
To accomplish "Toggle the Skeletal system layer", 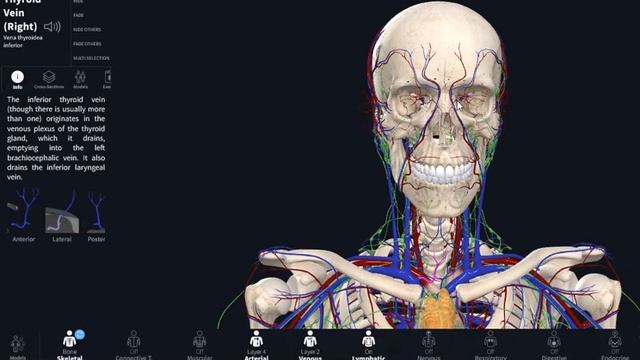I will pyautogui.click(x=70, y=345).
